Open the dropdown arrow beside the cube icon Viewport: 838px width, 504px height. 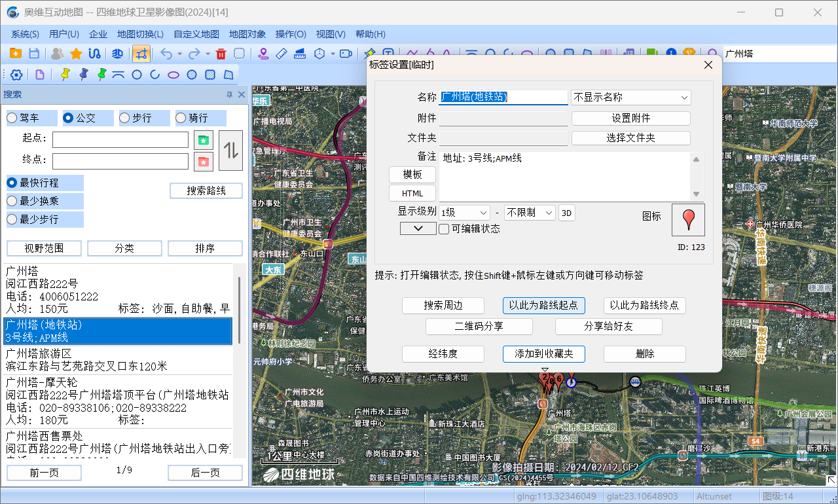point(333,54)
